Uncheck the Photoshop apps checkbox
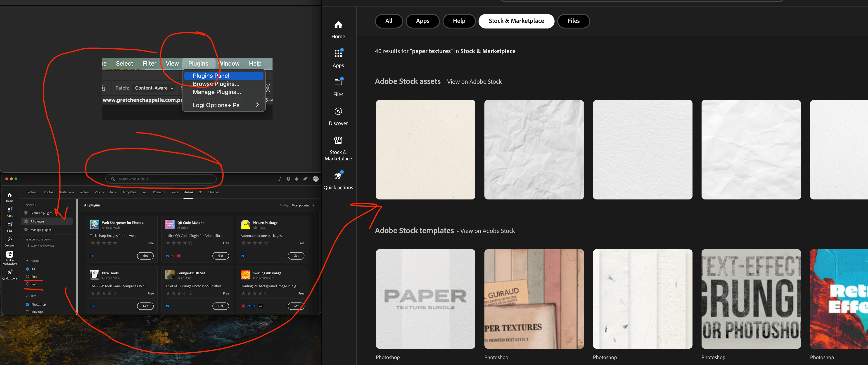The image size is (868, 365). pyautogui.click(x=28, y=304)
